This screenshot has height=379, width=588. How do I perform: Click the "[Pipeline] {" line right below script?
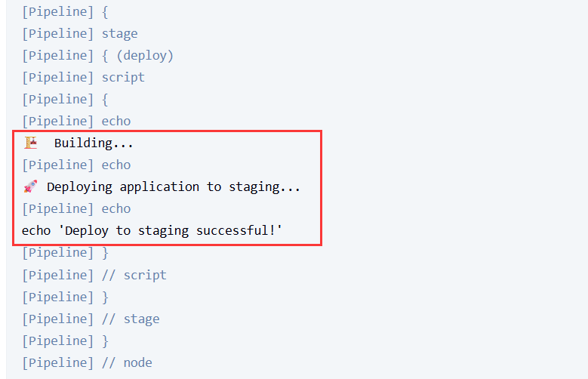[65, 99]
